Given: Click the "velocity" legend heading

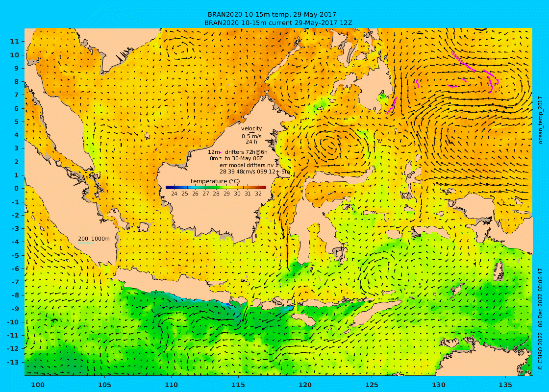Looking at the screenshot, I should 251,128.
